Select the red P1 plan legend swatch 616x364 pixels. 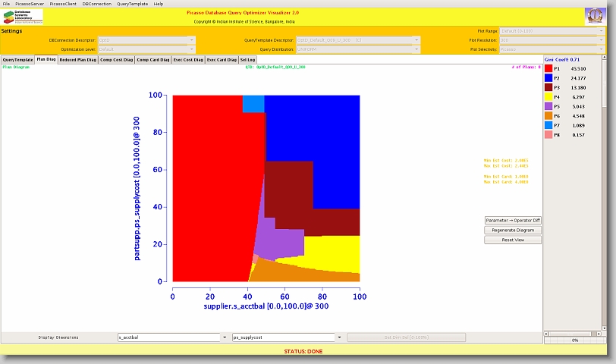[548, 68]
